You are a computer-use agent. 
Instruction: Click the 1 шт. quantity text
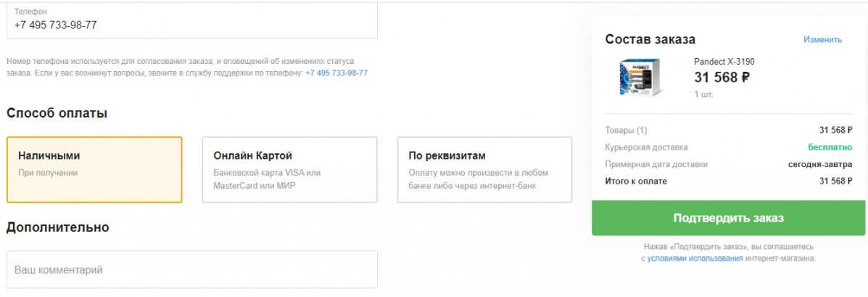tap(703, 94)
